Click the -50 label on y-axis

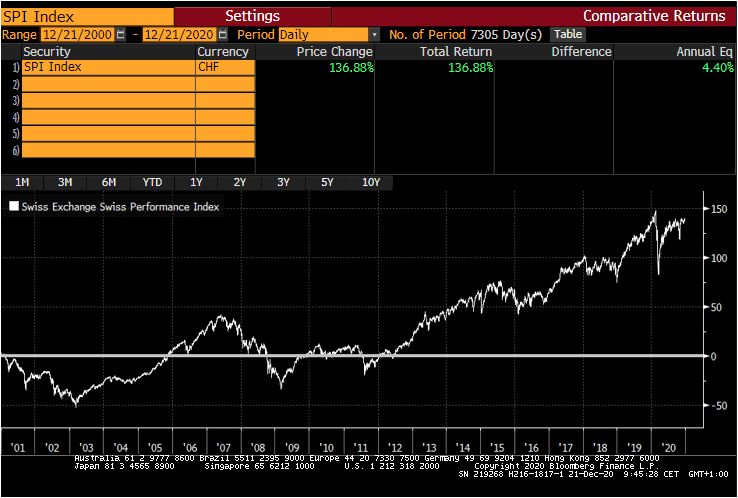tap(719, 406)
